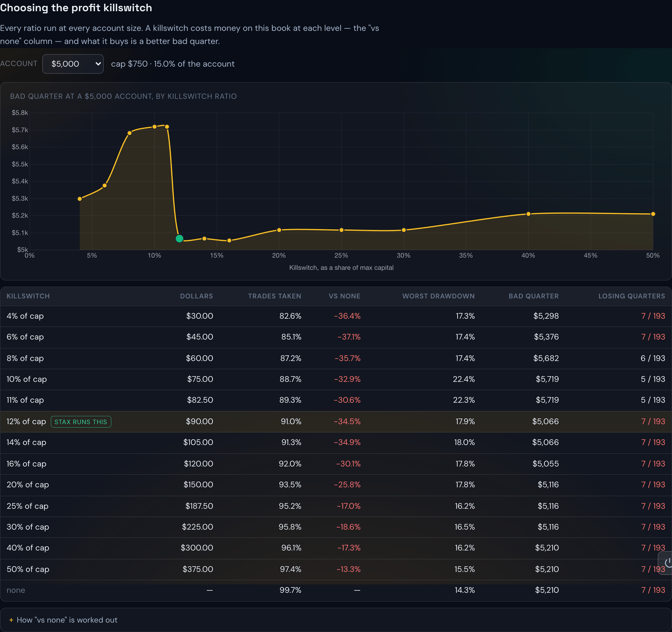
Task: Click the "$187.50" dollars cell
Action: click(x=199, y=506)
